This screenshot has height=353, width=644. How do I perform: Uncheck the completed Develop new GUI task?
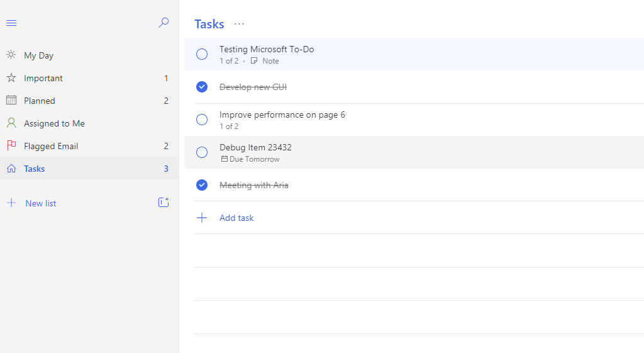click(x=202, y=87)
